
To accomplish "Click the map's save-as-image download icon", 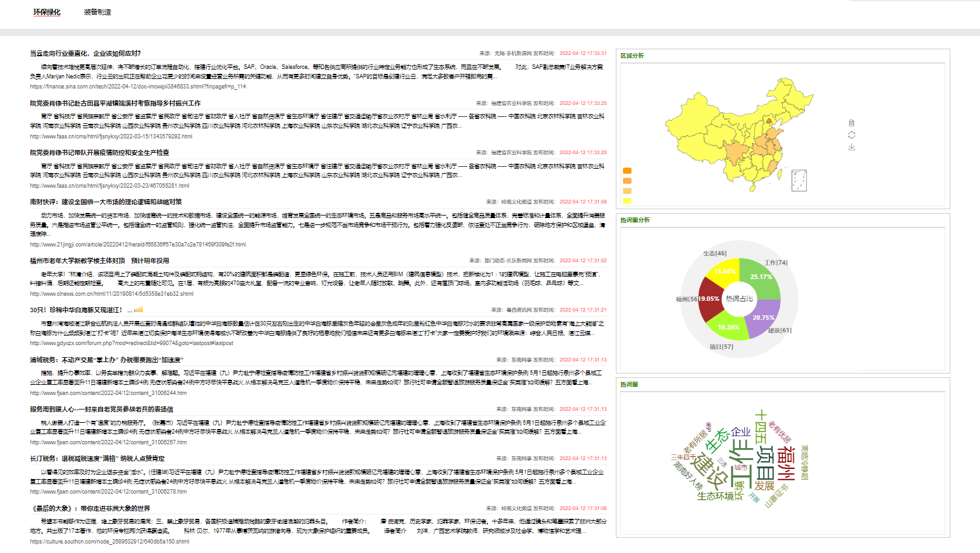I will click(x=852, y=147).
